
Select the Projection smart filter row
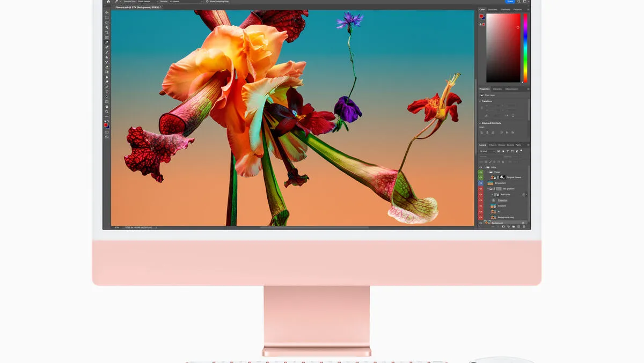(x=502, y=200)
